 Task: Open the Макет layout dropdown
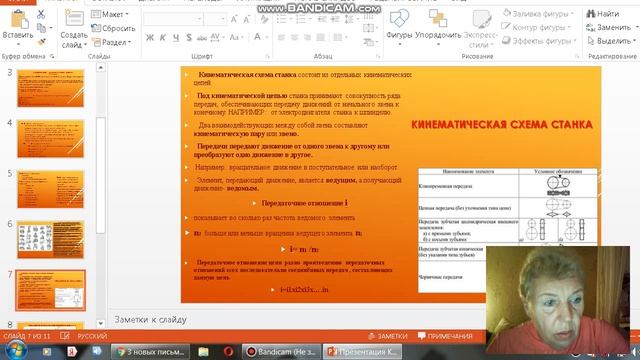click(x=109, y=14)
